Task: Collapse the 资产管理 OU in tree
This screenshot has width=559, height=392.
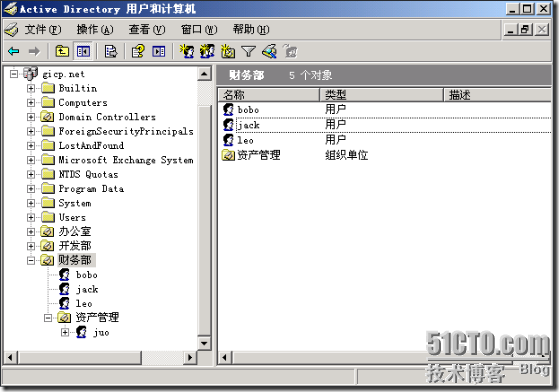Action: pyautogui.click(x=48, y=318)
